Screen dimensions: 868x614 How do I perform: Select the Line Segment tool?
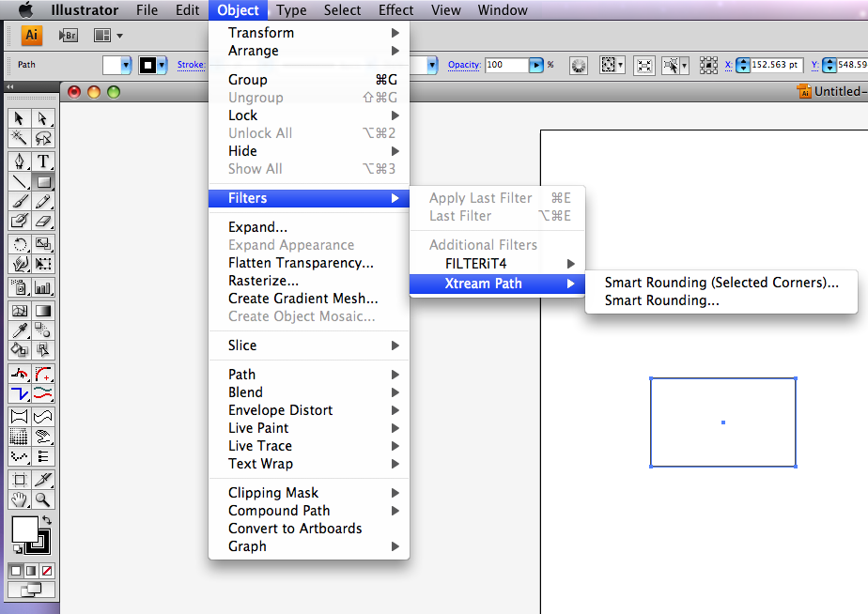(20, 181)
